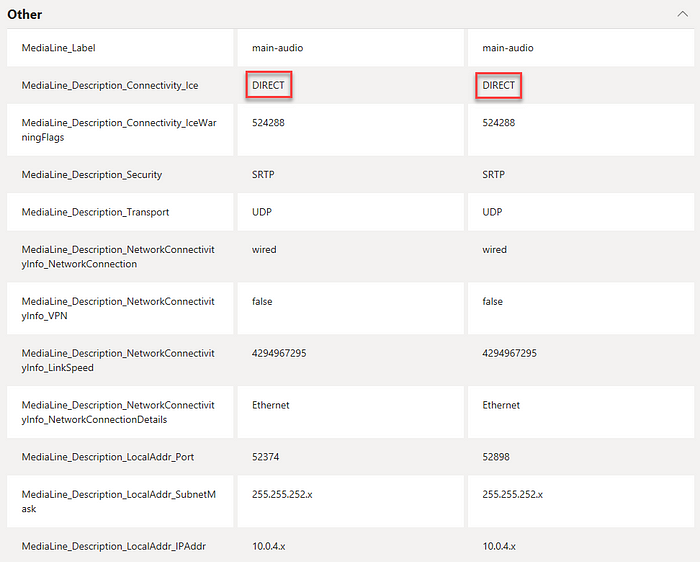The height and width of the screenshot is (562, 700).
Task: Click second 524288 value
Action: [x=498, y=123]
